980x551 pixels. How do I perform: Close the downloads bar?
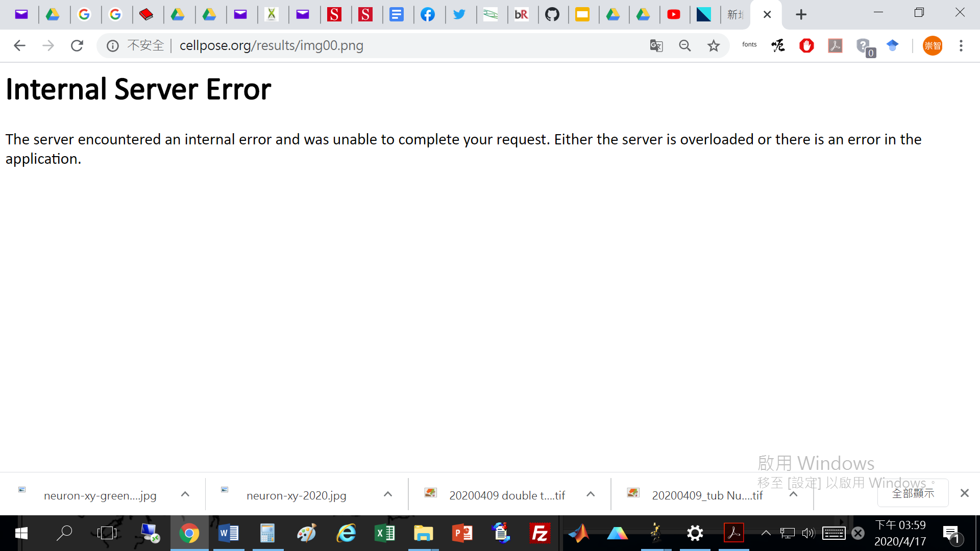[965, 493]
